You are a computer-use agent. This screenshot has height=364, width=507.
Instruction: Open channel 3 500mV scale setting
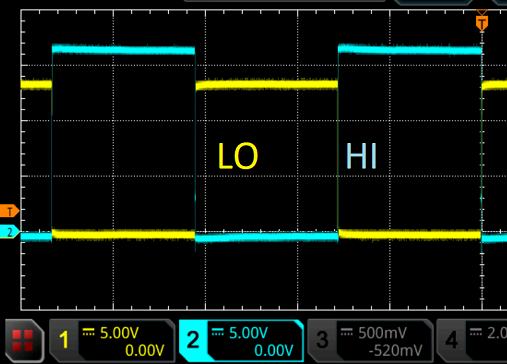[382, 333]
